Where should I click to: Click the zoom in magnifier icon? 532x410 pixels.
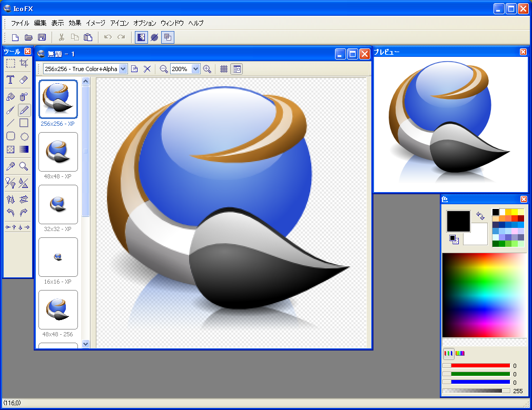(x=207, y=69)
